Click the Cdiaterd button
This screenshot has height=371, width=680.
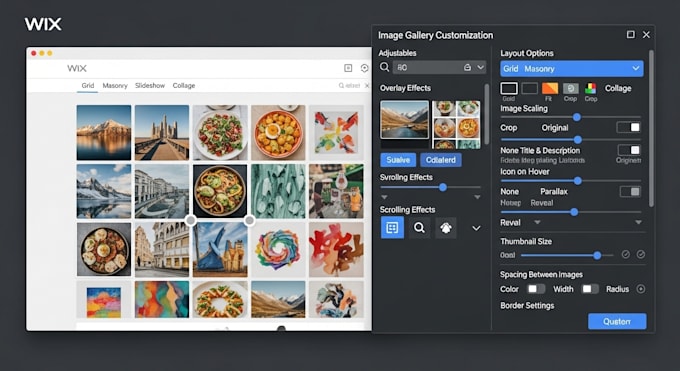[x=441, y=160]
